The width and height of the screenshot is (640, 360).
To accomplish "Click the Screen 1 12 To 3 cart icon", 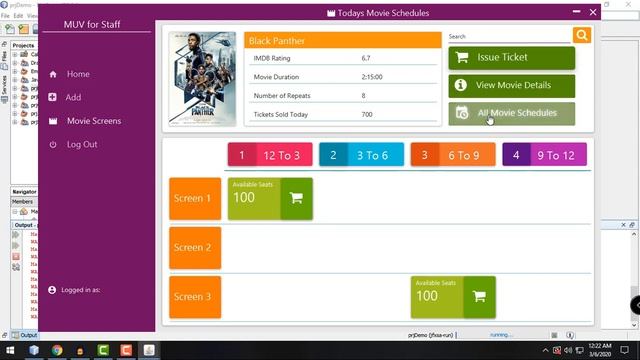I will click(x=297, y=198).
